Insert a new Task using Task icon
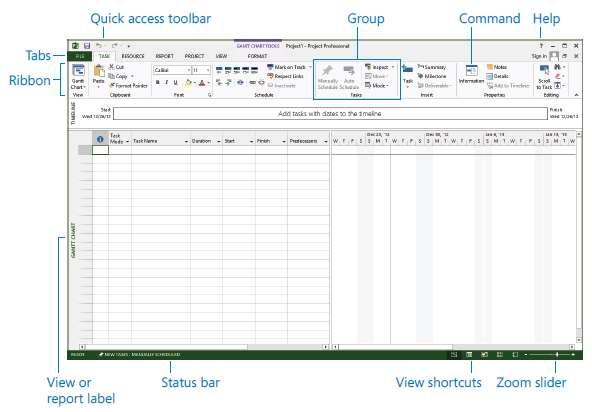592x412 pixels. [408, 69]
